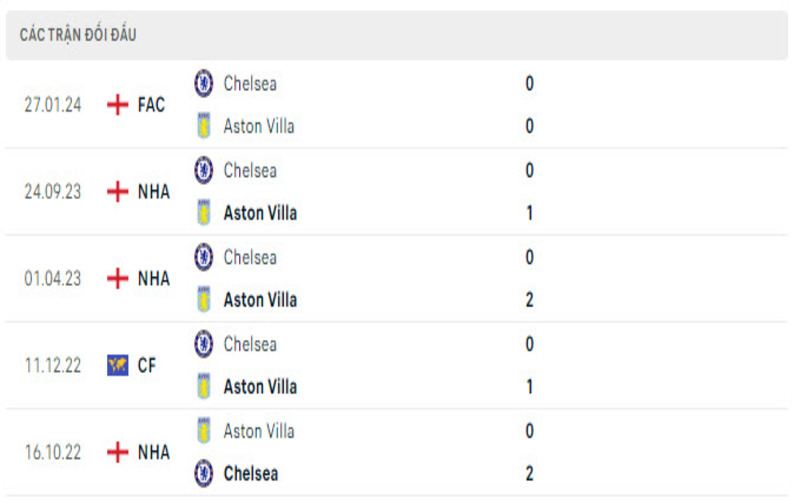
Task: Click Chelsea's score 2 on 16.10.22
Action: coord(529,473)
